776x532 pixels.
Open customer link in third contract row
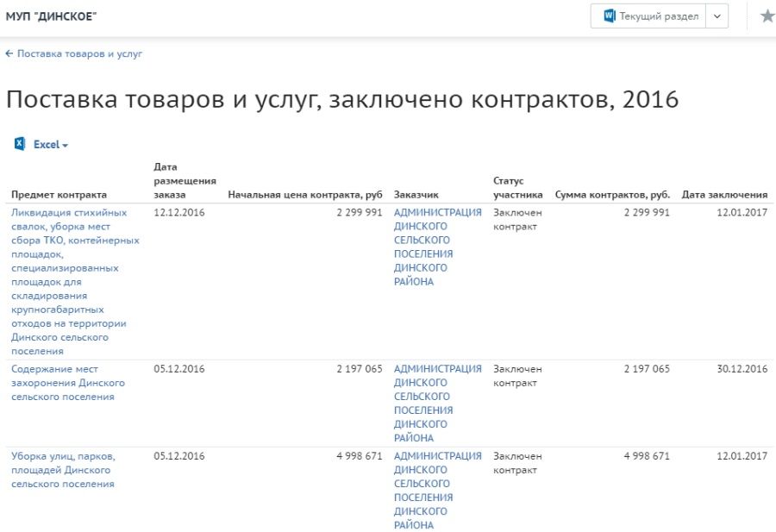tap(437, 490)
